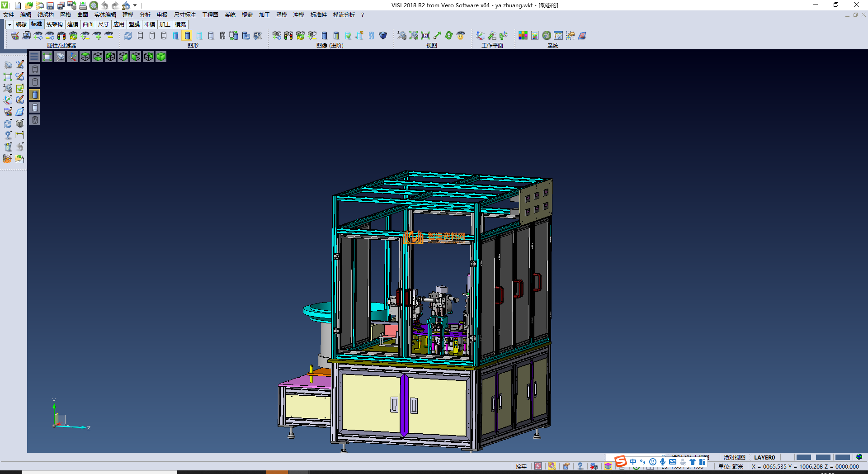Toggle the active cylinder mode in sidebar
The width and height of the screenshot is (868, 474).
point(35,95)
